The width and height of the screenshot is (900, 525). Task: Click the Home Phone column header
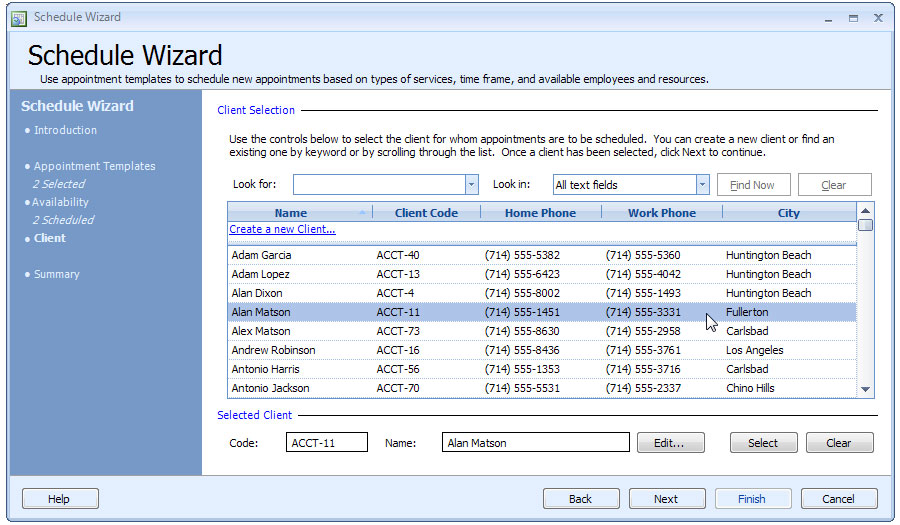point(540,213)
